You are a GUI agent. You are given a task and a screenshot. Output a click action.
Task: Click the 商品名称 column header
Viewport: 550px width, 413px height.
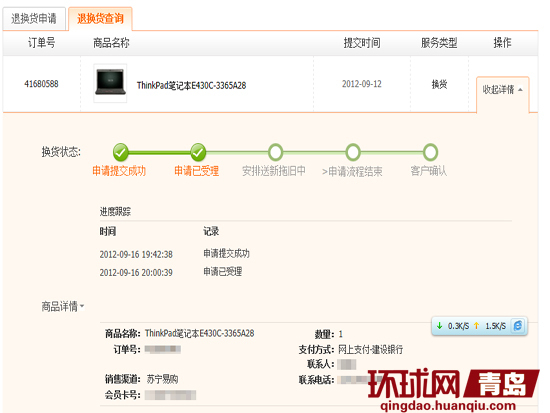point(111,43)
